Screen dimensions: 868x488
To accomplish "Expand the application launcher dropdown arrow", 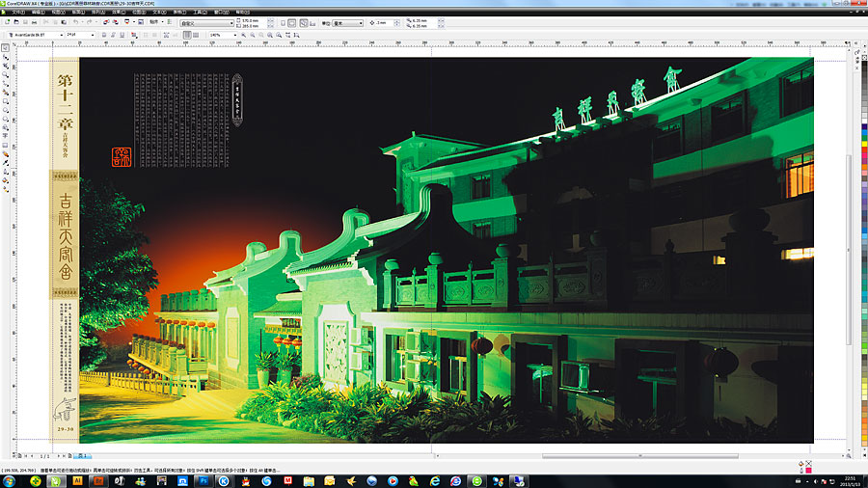I will [134, 22].
